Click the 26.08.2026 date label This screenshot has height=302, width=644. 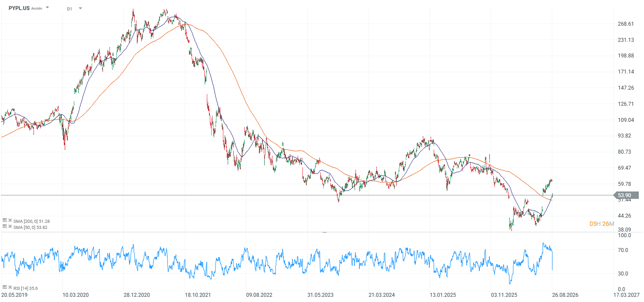tap(565, 295)
